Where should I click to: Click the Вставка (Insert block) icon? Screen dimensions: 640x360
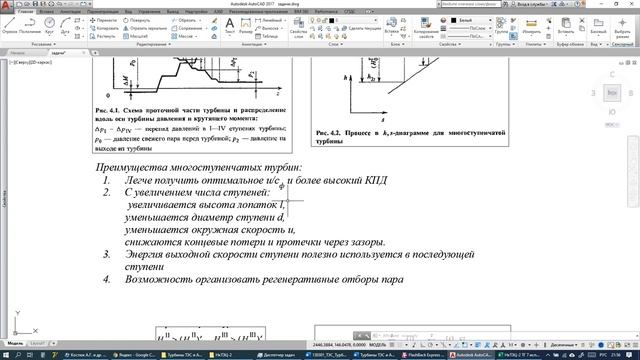pos(391,25)
